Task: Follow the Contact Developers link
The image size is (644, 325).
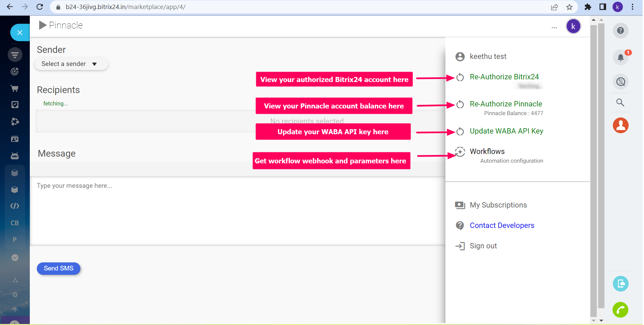Action: pos(502,226)
